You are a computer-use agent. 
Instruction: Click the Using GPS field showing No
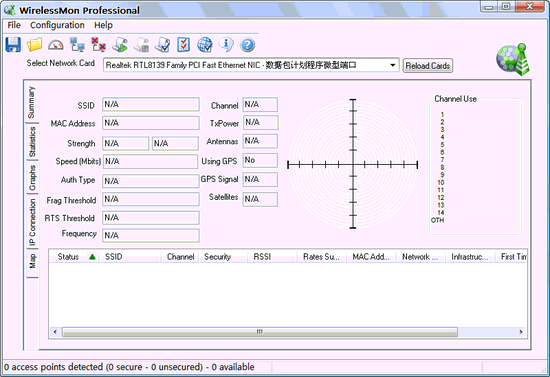point(260,160)
